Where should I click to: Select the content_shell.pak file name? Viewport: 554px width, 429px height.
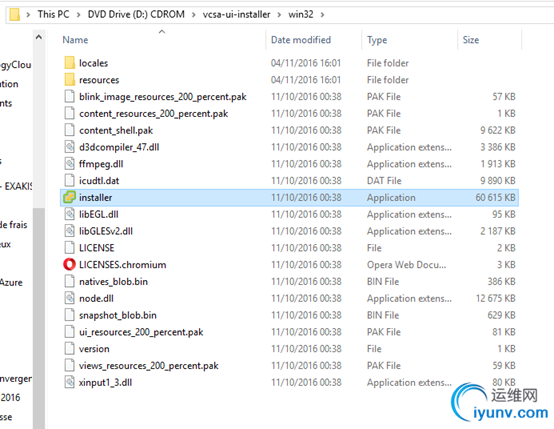(116, 130)
